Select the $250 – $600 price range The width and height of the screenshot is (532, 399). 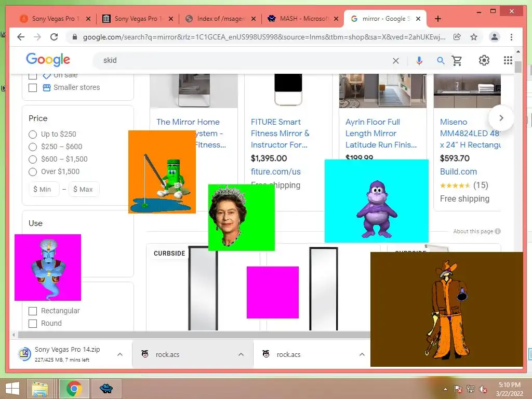[33, 147]
